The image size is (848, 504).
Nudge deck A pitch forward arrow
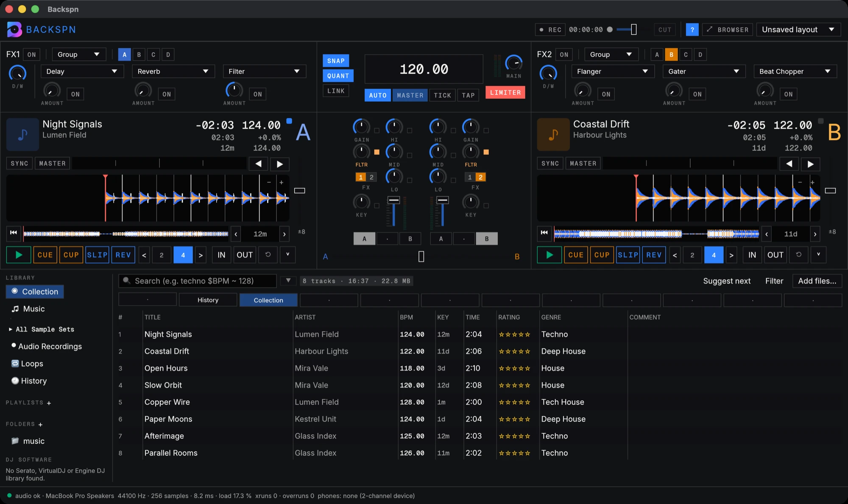pos(280,164)
